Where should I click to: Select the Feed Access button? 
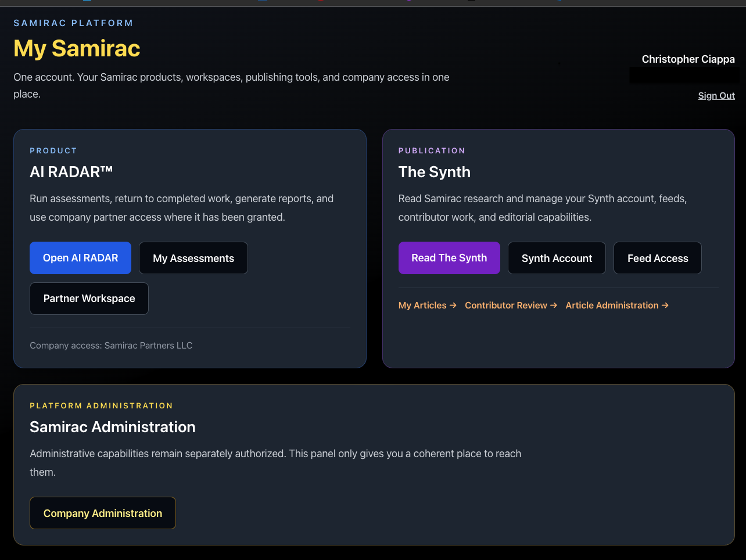[658, 258]
